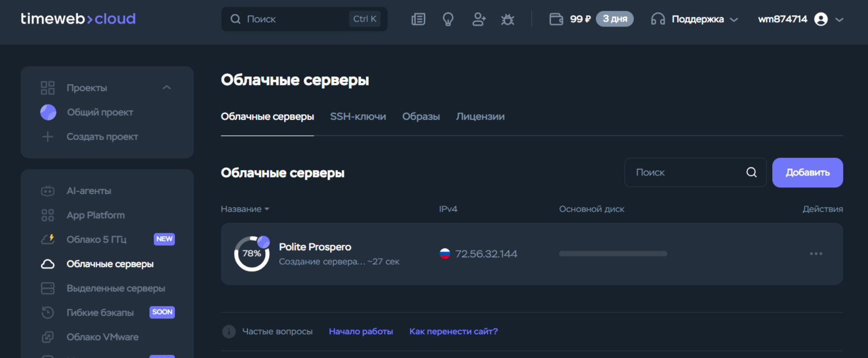Open the invite user icon in header
Image resolution: width=868 pixels, height=358 pixels.
pos(479,19)
